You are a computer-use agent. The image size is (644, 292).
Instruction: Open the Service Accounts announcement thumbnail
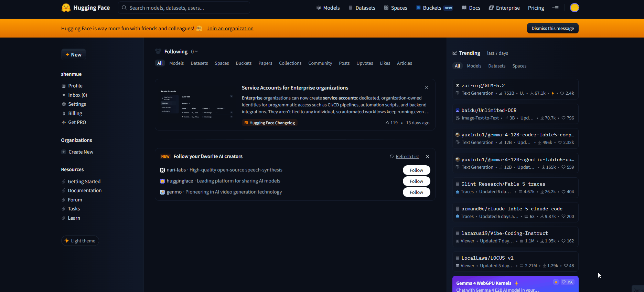(197, 104)
